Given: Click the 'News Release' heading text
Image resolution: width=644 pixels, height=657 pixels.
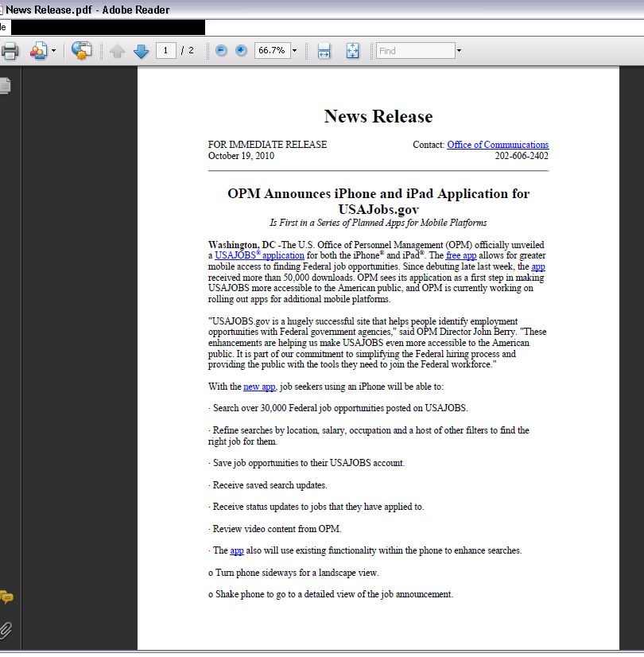Looking at the screenshot, I should click(x=378, y=116).
